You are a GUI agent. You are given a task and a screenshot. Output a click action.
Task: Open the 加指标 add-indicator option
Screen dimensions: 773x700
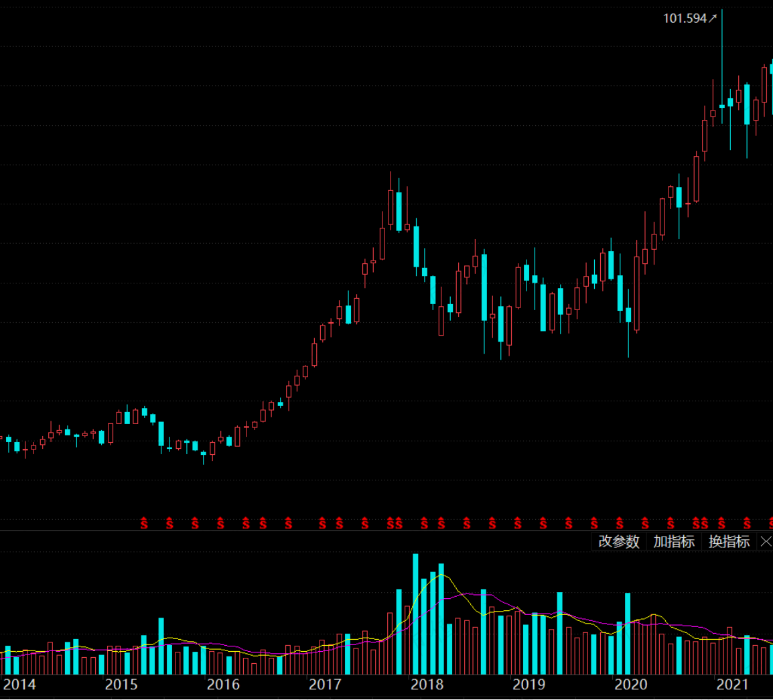coord(674,541)
